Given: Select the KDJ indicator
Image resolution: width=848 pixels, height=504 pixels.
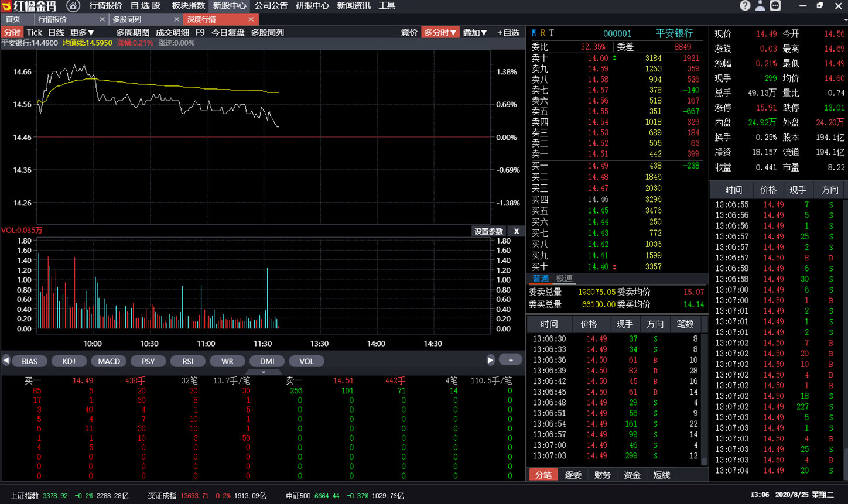Looking at the screenshot, I should click(69, 361).
